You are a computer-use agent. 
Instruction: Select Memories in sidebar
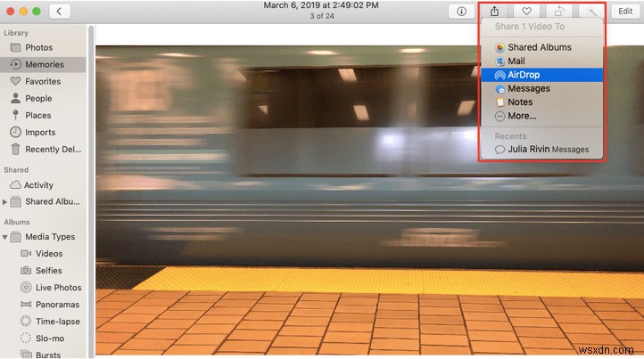(43, 64)
